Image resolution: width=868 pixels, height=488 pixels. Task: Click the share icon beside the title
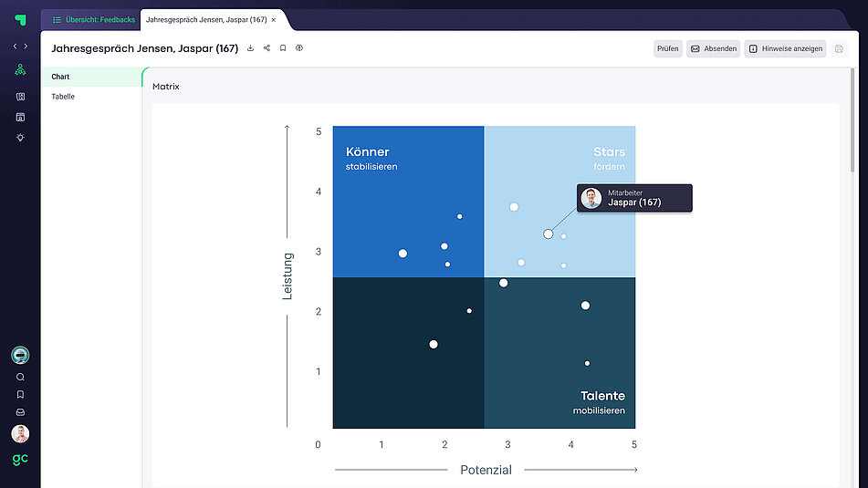[x=267, y=48]
